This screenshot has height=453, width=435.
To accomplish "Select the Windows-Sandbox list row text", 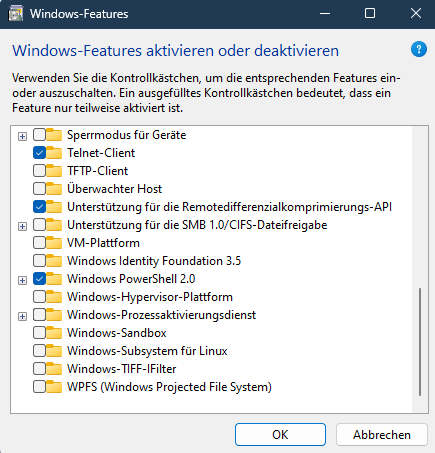I will pos(117,333).
